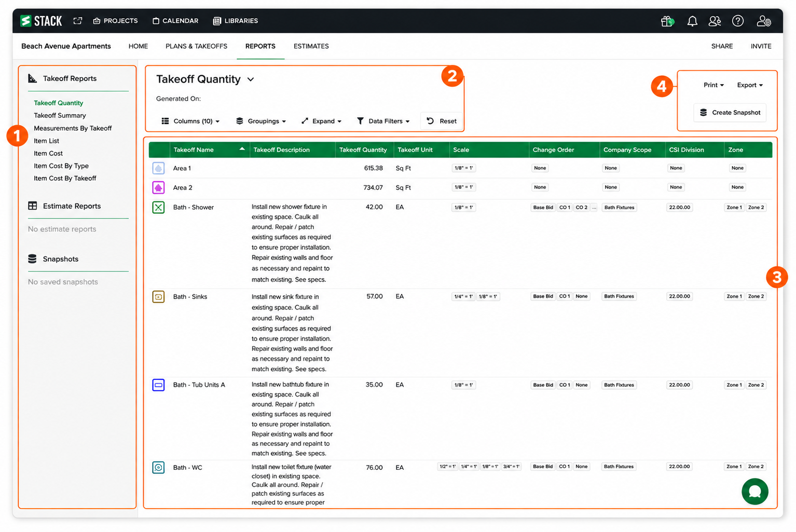Click the INVITE link

[761, 46]
